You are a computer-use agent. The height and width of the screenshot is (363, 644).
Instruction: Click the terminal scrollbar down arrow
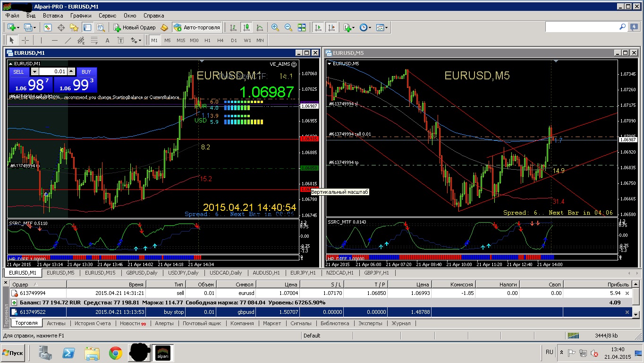tap(636, 314)
